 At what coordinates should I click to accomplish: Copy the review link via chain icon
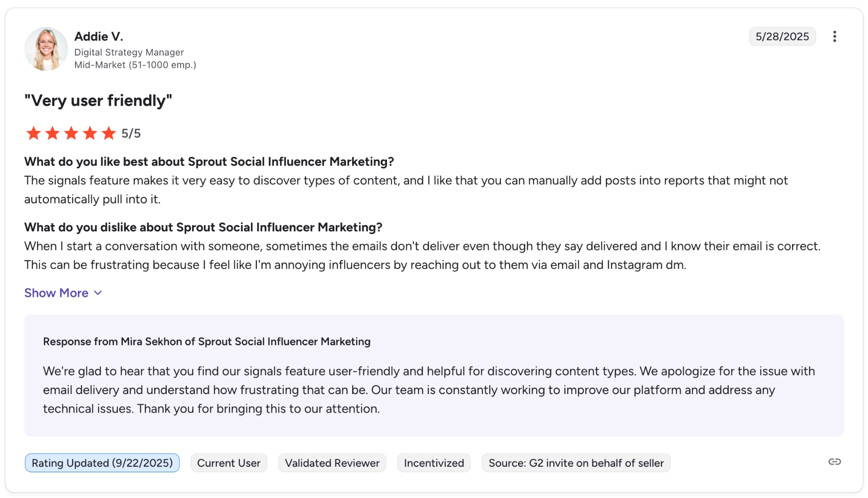coord(835,461)
